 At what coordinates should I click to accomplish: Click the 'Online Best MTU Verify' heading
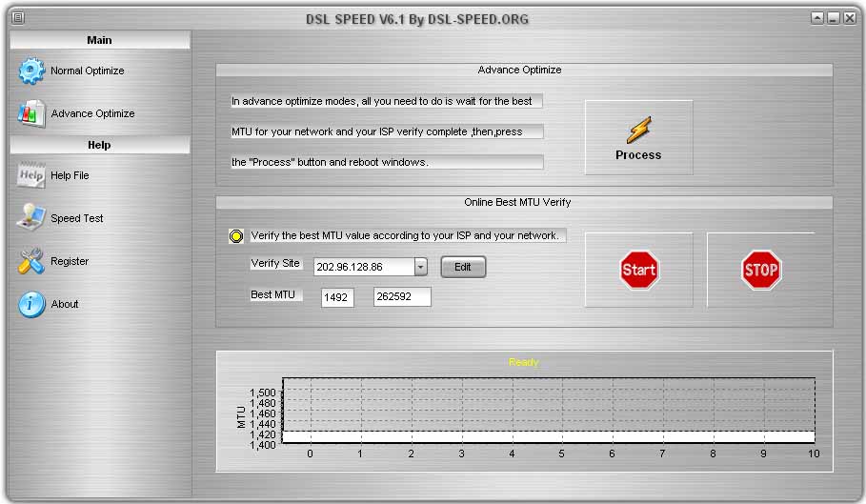[x=517, y=202]
